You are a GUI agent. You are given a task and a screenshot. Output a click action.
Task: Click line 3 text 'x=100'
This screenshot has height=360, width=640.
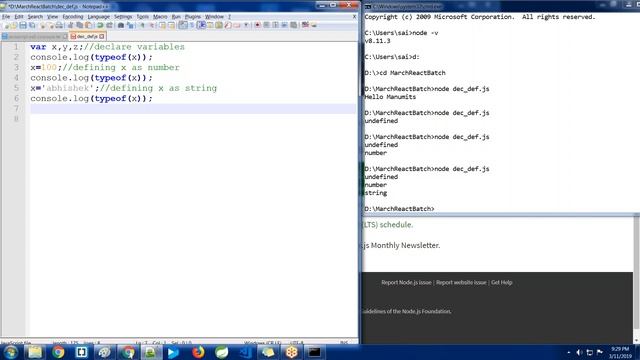(x=43, y=67)
